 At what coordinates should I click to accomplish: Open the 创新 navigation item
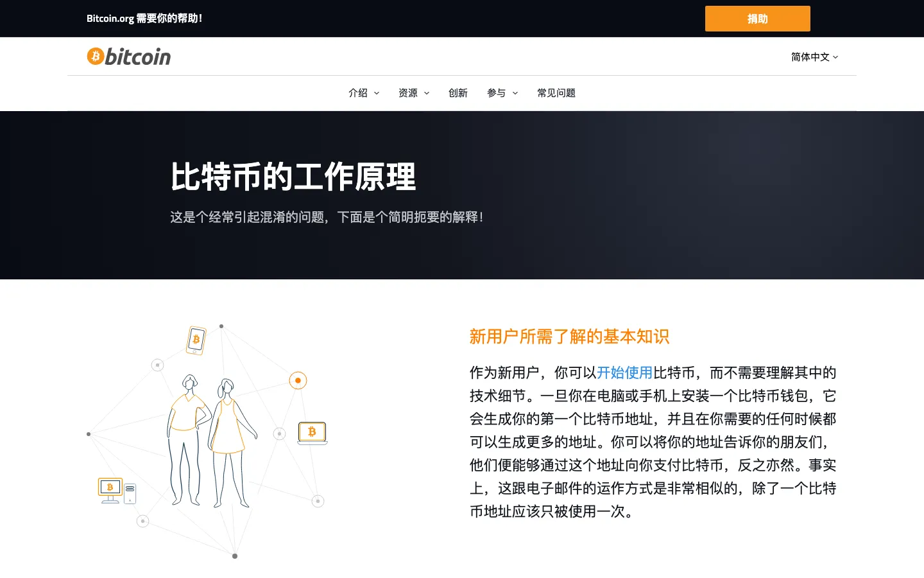pos(458,93)
